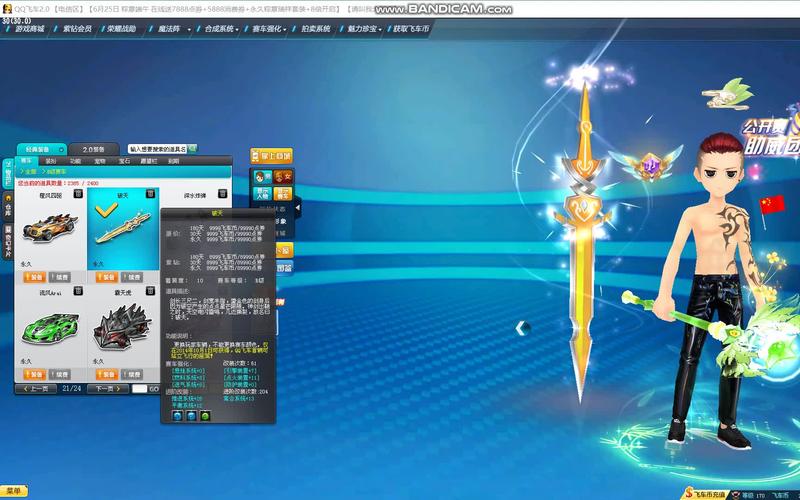
Task: Equip the orange hot-rod car with 装备
Action: (x=34, y=277)
